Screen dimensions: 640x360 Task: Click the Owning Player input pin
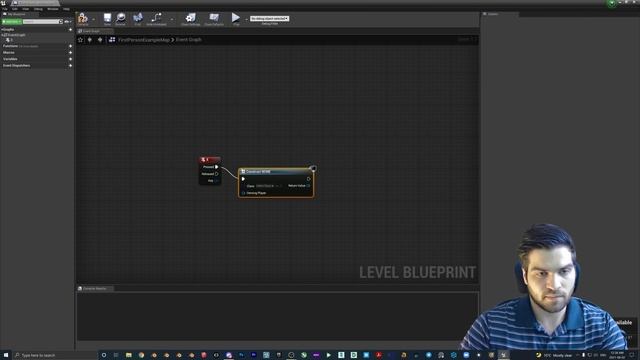coord(243,193)
